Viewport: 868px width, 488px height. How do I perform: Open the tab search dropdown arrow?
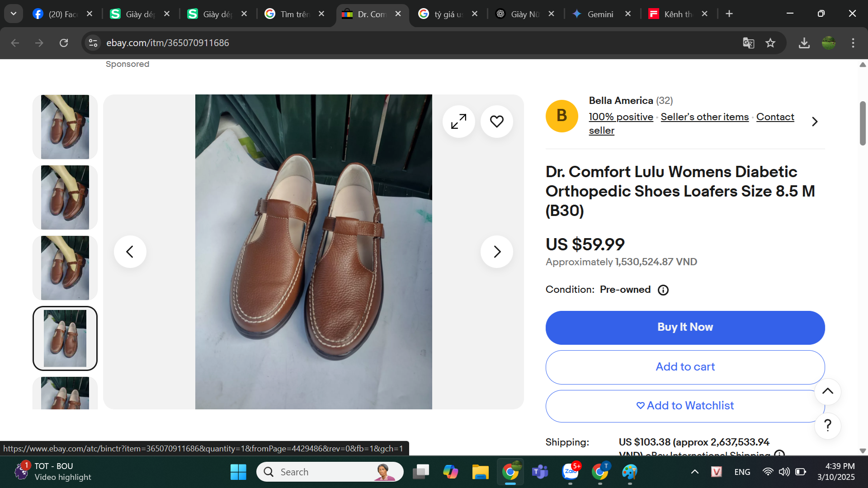pos(14,14)
